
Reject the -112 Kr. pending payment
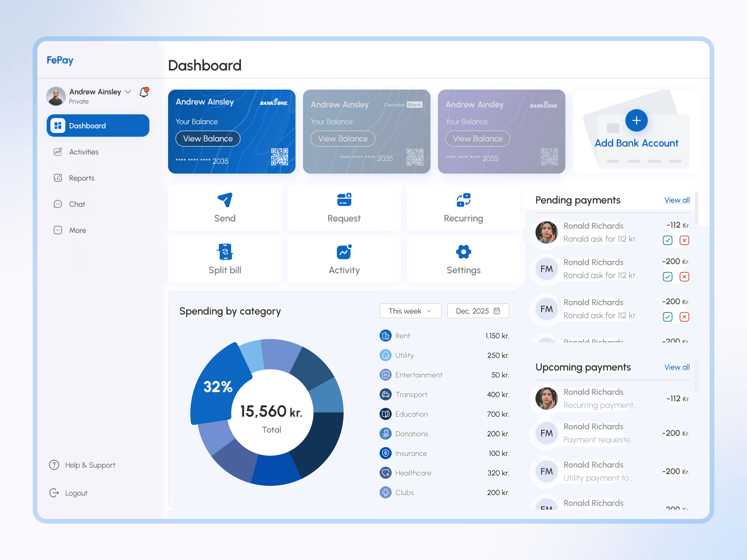pyautogui.click(x=684, y=240)
